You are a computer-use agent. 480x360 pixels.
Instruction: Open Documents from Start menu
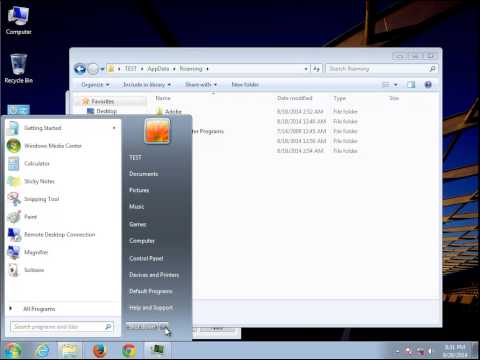(x=144, y=174)
